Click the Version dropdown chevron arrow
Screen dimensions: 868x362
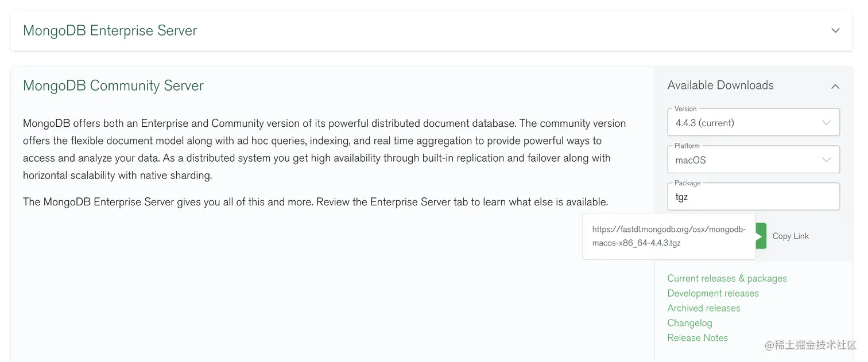coord(826,123)
